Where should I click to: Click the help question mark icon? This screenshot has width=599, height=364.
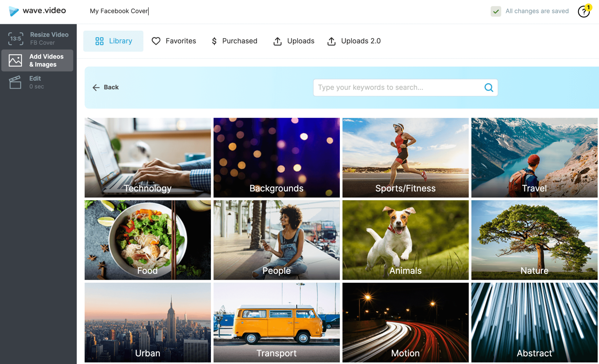point(583,11)
